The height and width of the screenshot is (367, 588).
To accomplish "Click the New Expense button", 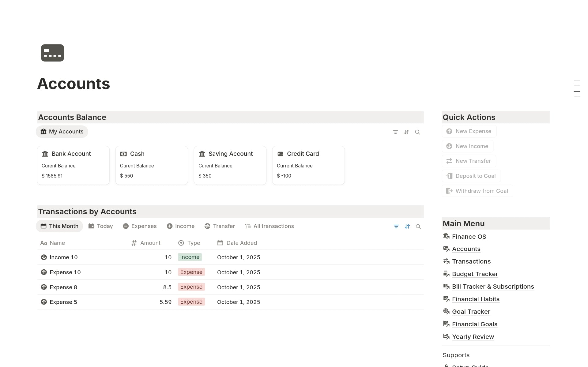I will tap(469, 131).
